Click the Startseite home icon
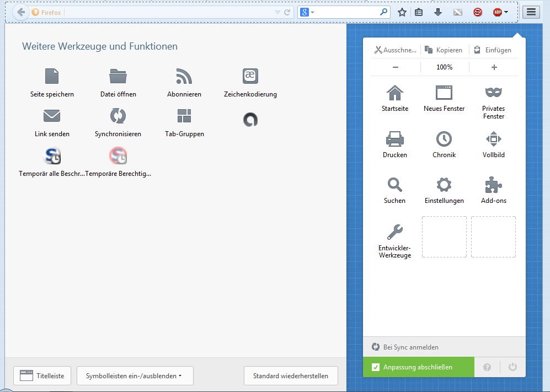 click(x=395, y=93)
